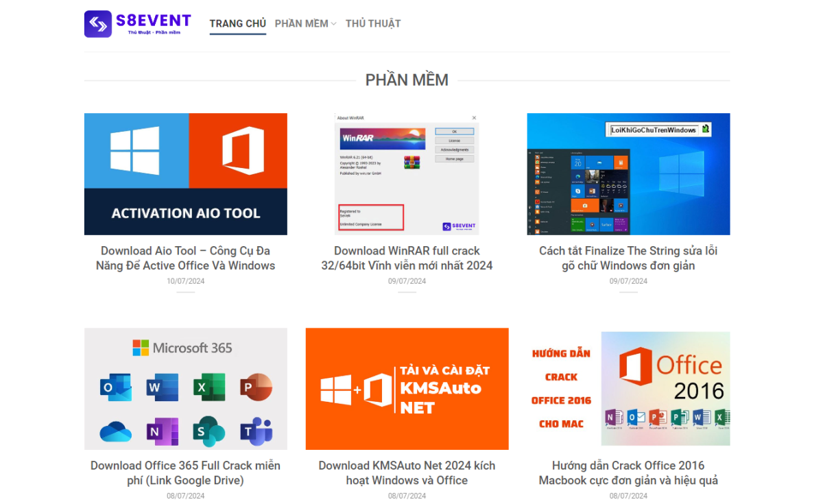Open the Download Aio Tool article title
The image size is (823, 504).
pyautogui.click(x=185, y=259)
